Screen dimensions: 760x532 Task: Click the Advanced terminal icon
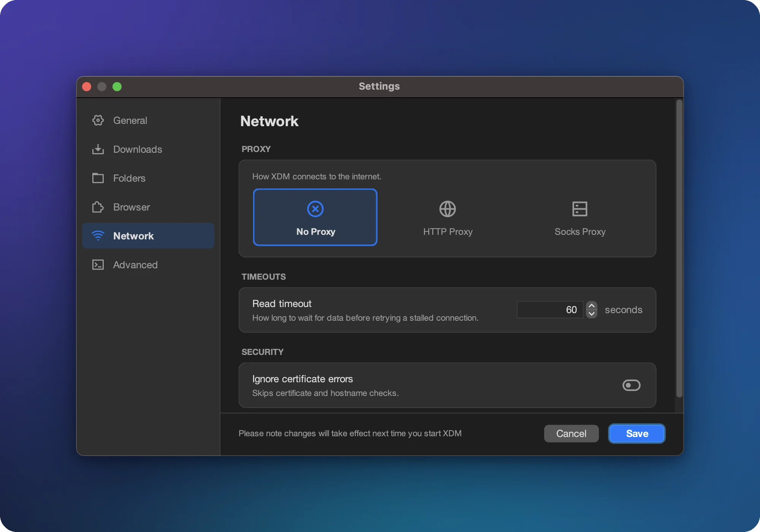[98, 265]
